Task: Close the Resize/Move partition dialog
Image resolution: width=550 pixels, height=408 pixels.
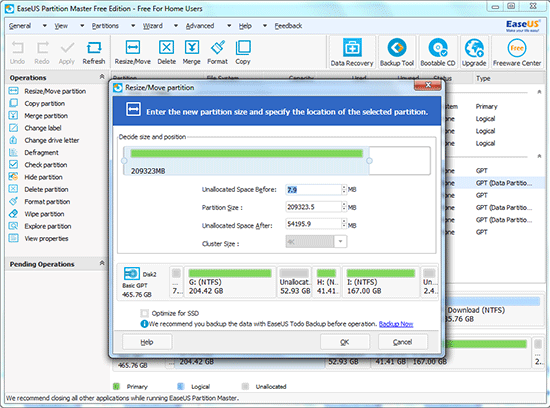Action: (x=428, y=85)
